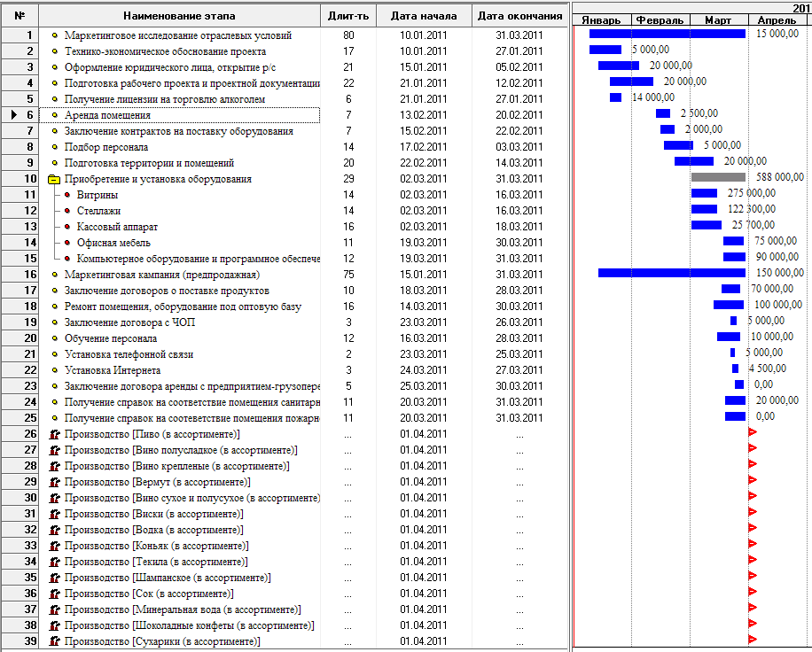Click the Gantt bar for Подбор персонала

(678, 145)
